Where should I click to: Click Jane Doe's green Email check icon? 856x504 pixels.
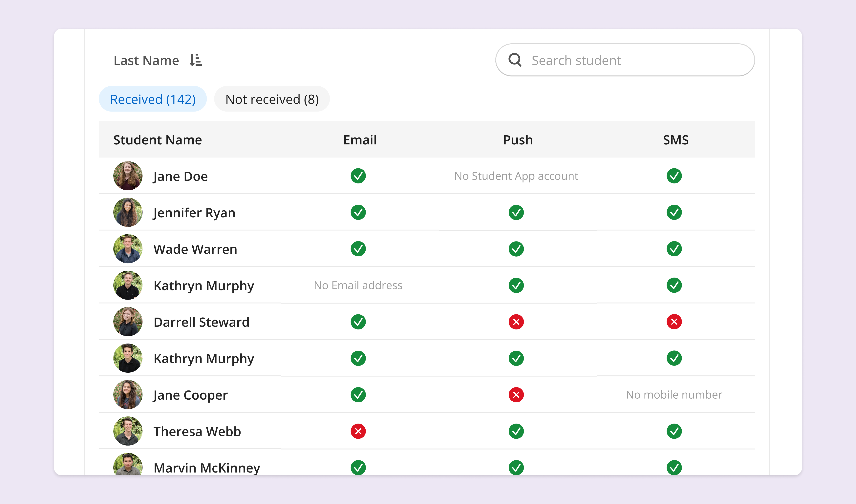tap(358, 176)
